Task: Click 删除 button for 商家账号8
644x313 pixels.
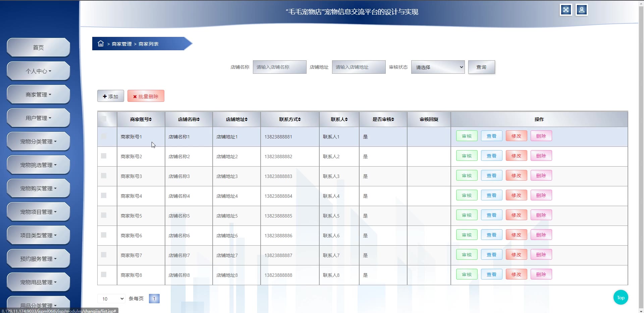Action: pos(541,274)
